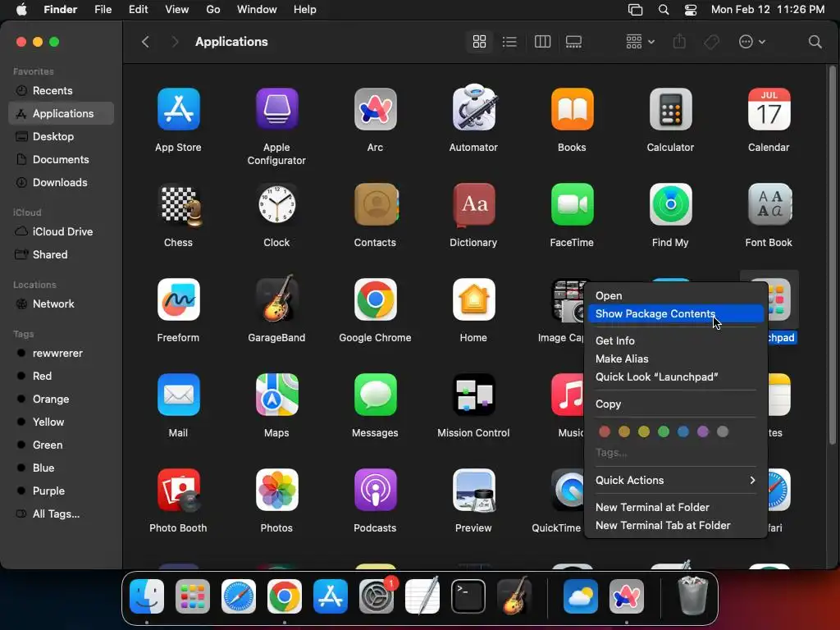Select the Maps app icon
This screenshot has width=840, height=630.
pos(277,395)
